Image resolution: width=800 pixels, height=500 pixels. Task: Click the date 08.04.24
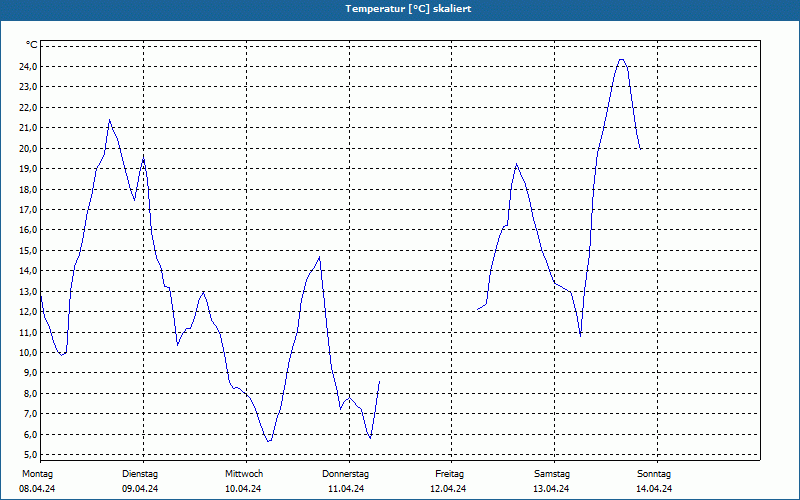click(37, 489)
